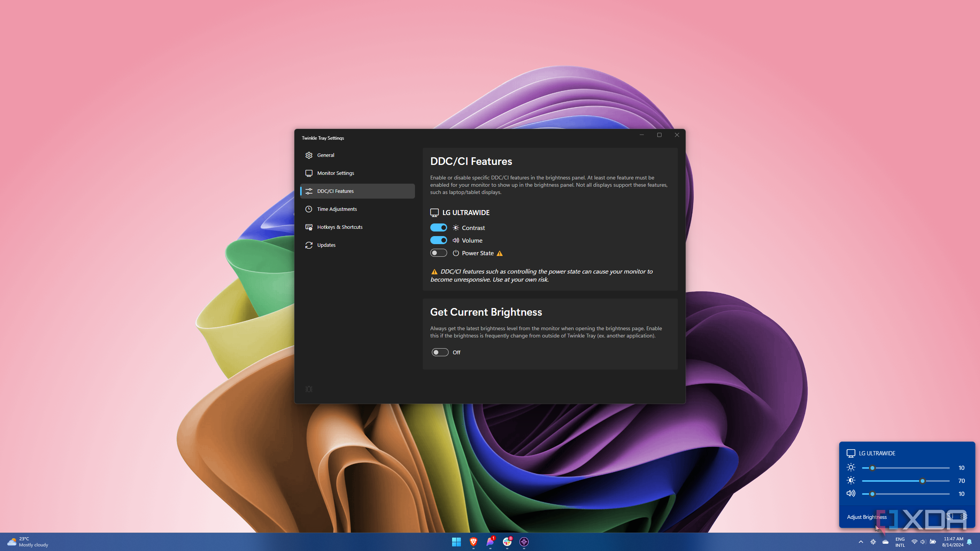Maximize the Twinkle Tray Settings window

[659, 135]
